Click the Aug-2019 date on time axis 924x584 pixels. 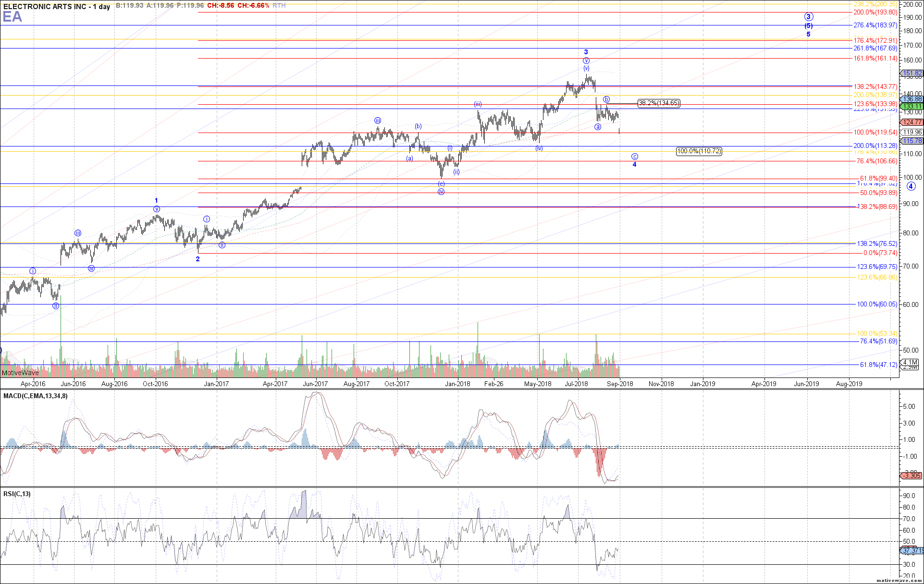coord(849,384)
